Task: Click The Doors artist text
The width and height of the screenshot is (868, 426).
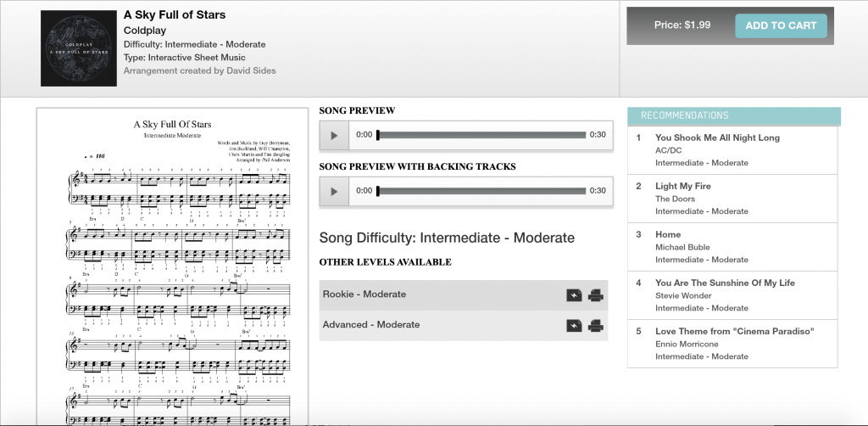Action: 675,199
